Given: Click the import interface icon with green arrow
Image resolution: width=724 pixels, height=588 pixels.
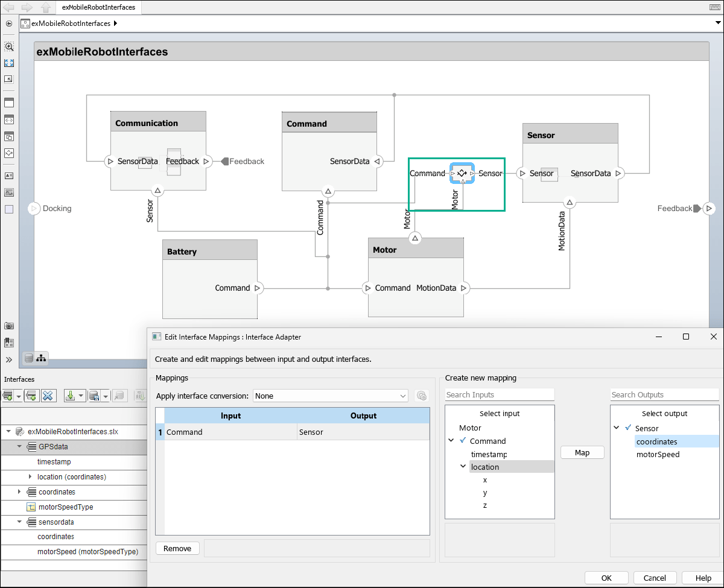Looking at the screenshot, I should pyautogui.click(x=69, y=395).
